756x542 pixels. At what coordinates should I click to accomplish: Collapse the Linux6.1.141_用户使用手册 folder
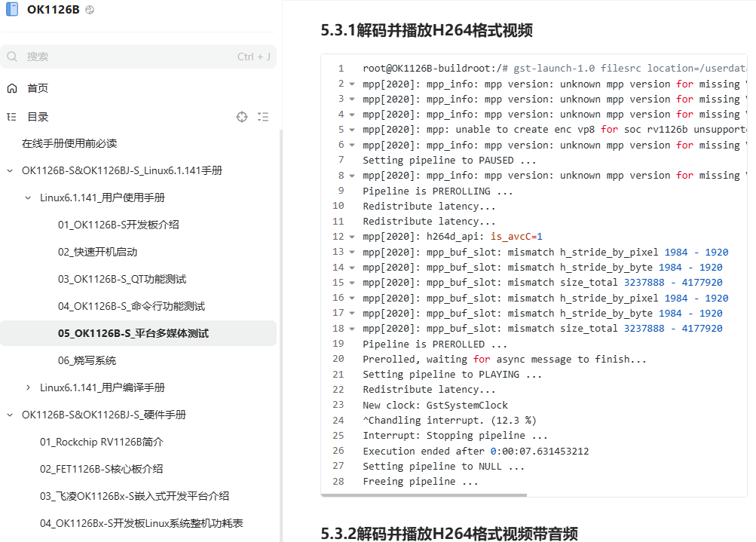(x=28, y=198)
